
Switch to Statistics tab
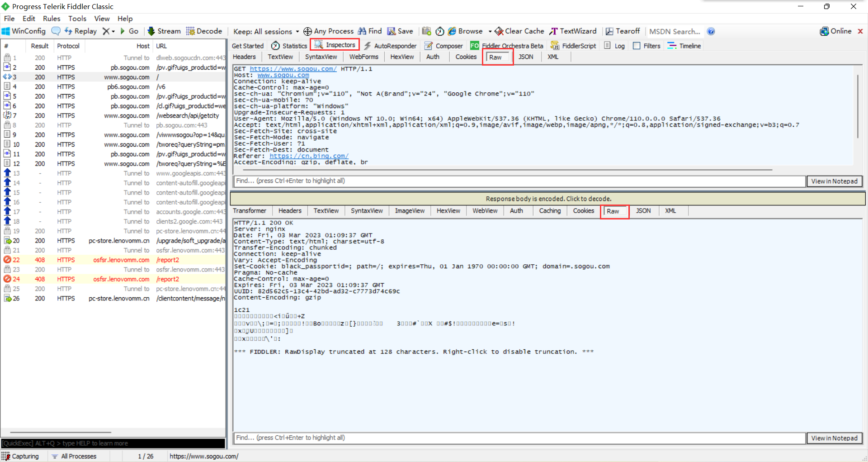pyautogui.click(x=289, y=46)
